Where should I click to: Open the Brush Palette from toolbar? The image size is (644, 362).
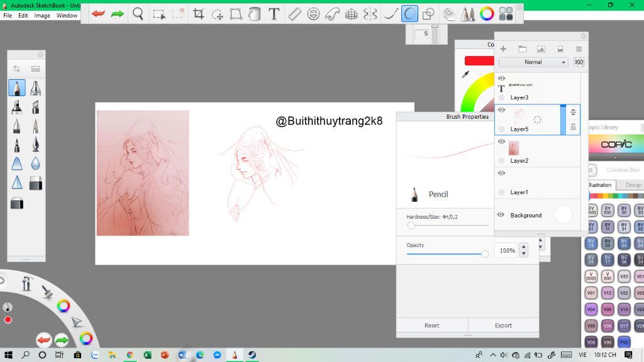coord(468,14)
